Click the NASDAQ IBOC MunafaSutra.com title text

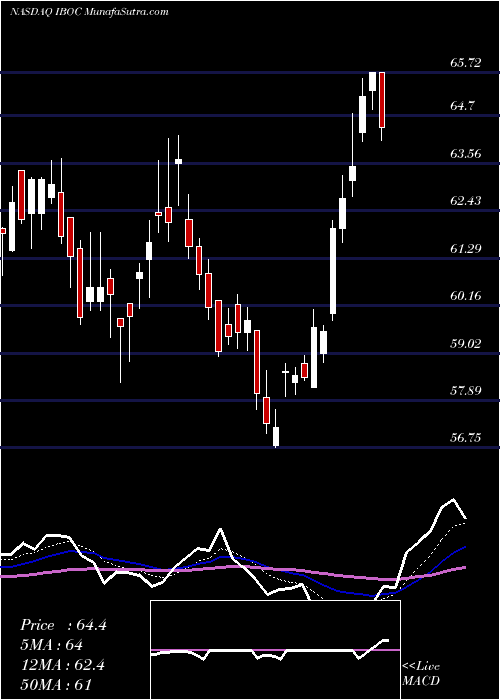89,12
